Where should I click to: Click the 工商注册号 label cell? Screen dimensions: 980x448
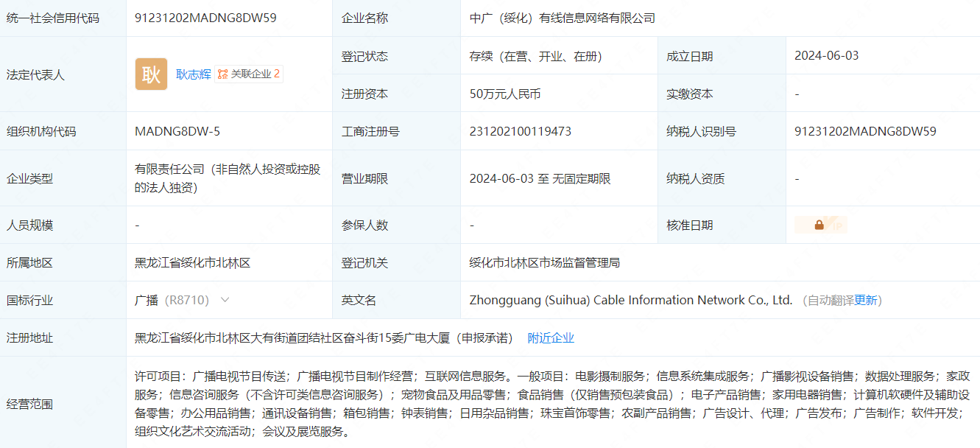point(397,132)
